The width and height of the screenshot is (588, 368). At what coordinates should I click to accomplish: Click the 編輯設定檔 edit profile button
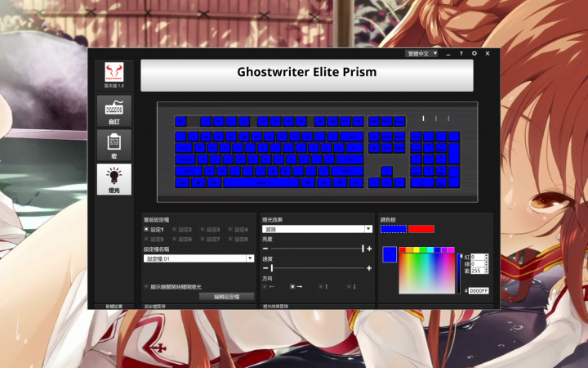[x=226, y=297]
